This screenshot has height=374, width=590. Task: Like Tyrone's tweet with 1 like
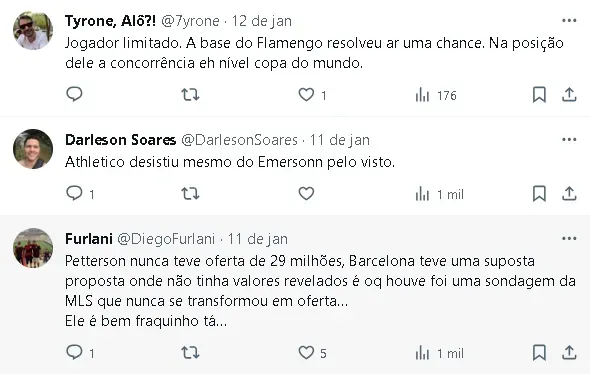306,94
